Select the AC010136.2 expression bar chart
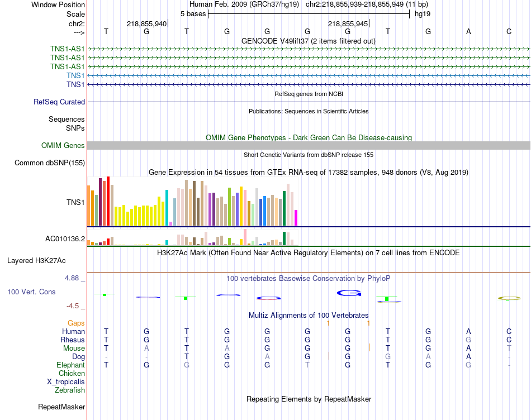This screenshot has width=531, height=420. (x=192, y=237)
